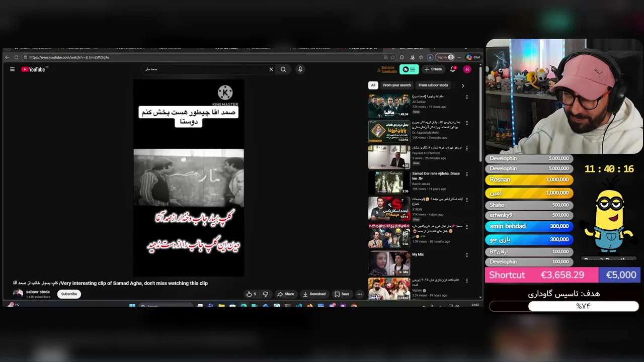The image size is (644, 362).
Task: Open the account avatar labeled H
Action: pos(467,69)
